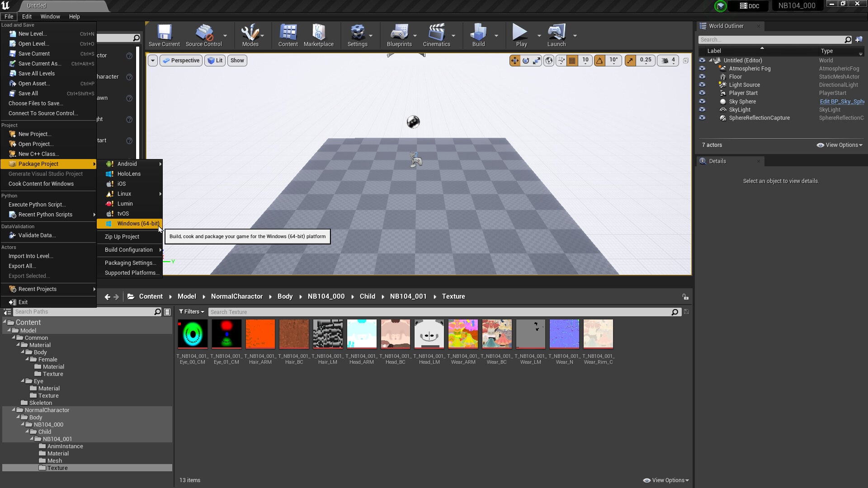
Task: Select translate gizmo mode in viewport
Action: pos(515,61)
